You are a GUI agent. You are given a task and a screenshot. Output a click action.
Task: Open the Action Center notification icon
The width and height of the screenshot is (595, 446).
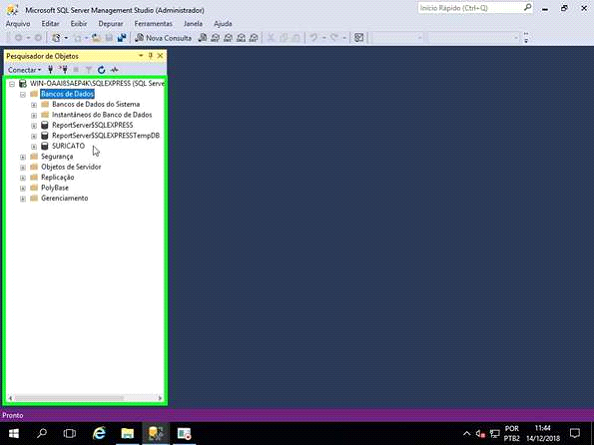(x=575, y=433)
